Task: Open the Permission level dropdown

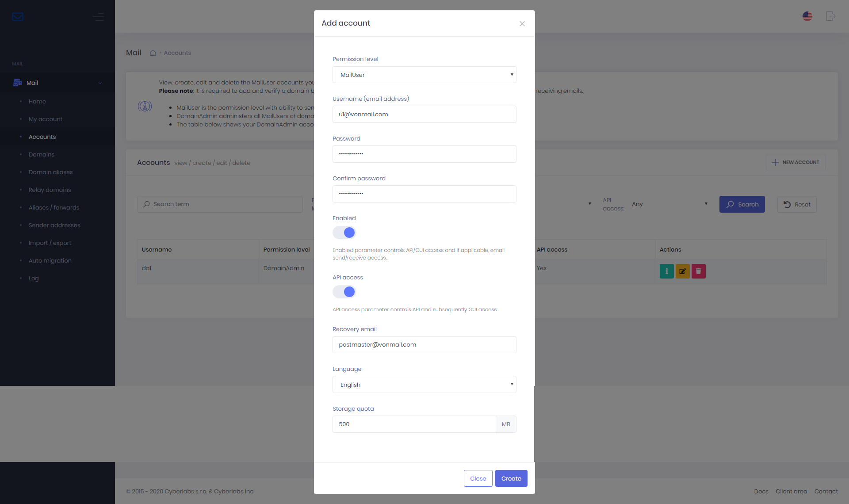Action: coord(424,75)
